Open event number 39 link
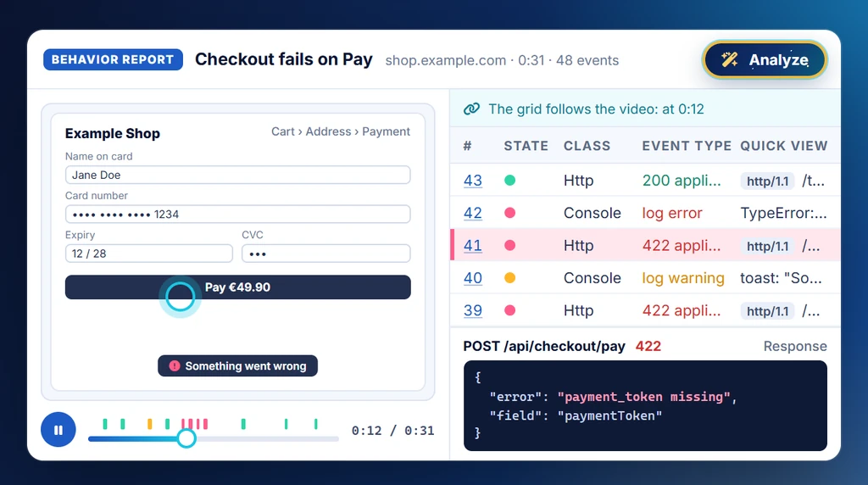This screenshot has height=485, width=868. [x=473, y=310]
